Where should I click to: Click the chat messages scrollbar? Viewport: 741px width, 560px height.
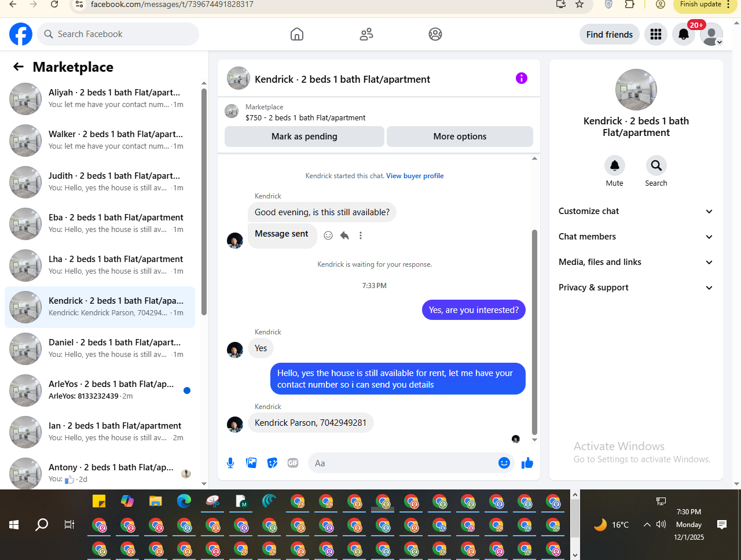(x=534, y=331)
